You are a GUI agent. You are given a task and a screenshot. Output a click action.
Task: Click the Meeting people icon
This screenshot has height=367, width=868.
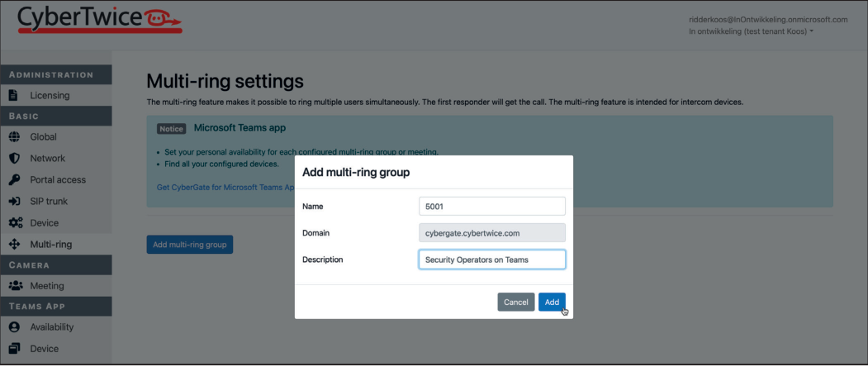point(16,286)
